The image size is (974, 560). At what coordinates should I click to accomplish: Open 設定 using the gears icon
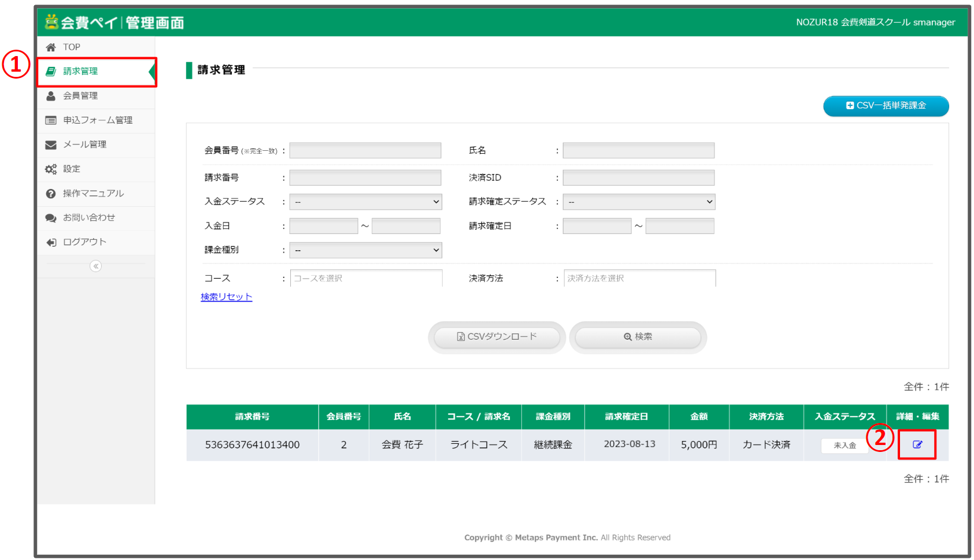coord(51,169)
